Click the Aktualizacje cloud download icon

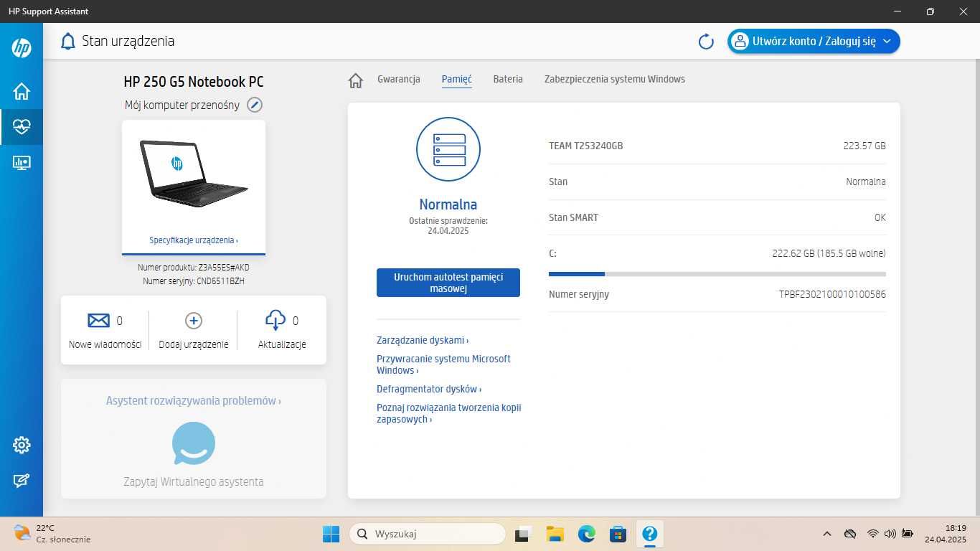tap(275, 320)
